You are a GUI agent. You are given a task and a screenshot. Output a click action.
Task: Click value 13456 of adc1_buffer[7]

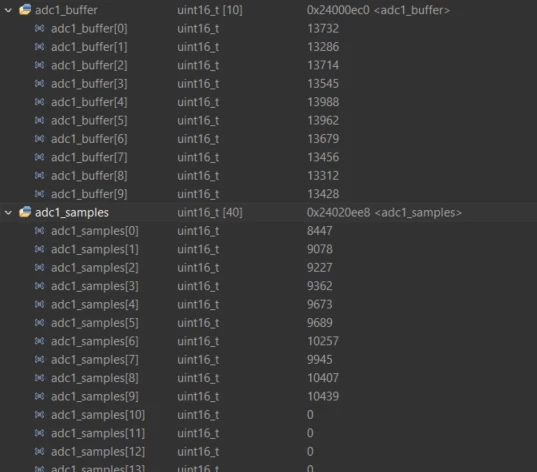point(323,157)
